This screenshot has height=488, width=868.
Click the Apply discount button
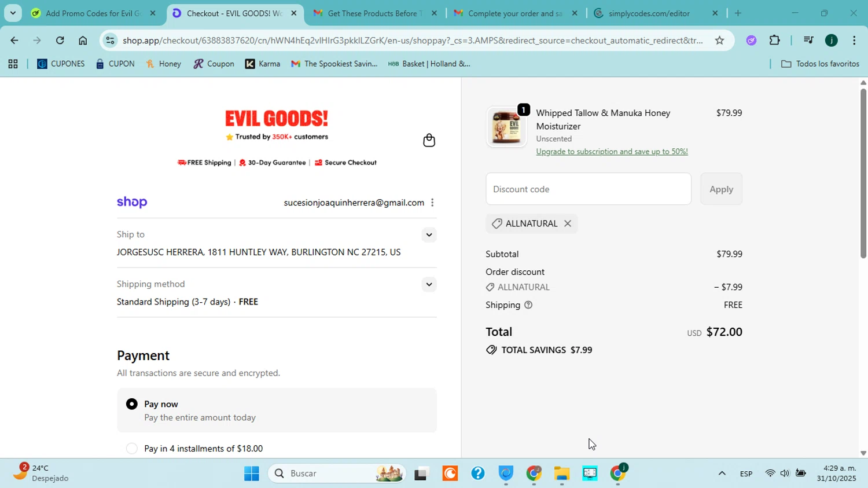[721, 189]
